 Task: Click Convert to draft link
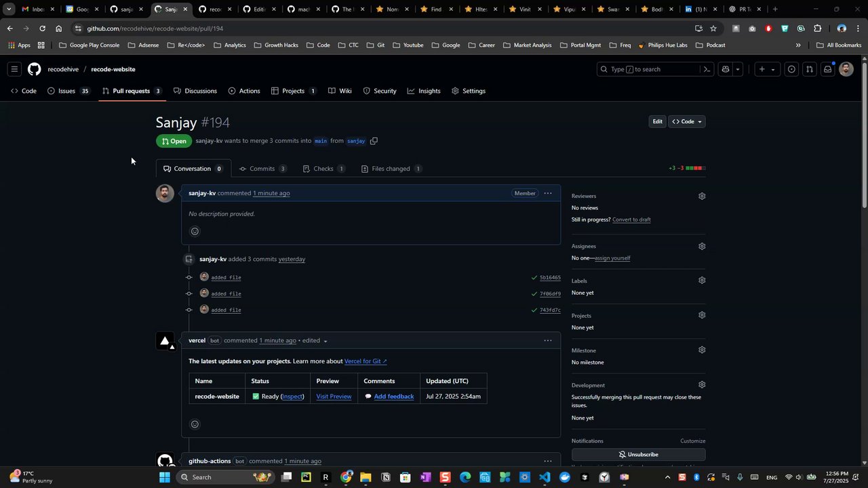coord(631,220)
